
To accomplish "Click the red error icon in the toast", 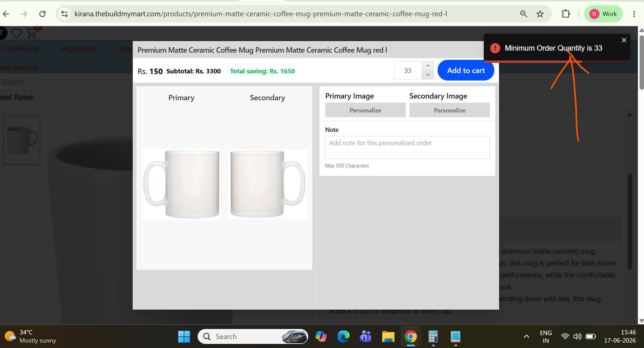I will (x=495, y=48).
